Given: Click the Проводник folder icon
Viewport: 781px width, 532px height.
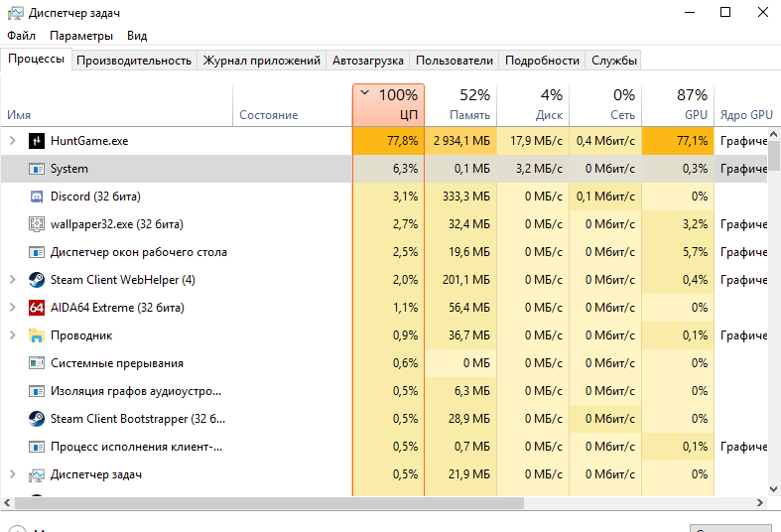Looking at the screenshot, I should pyautogui.click(x=37, y=335).
